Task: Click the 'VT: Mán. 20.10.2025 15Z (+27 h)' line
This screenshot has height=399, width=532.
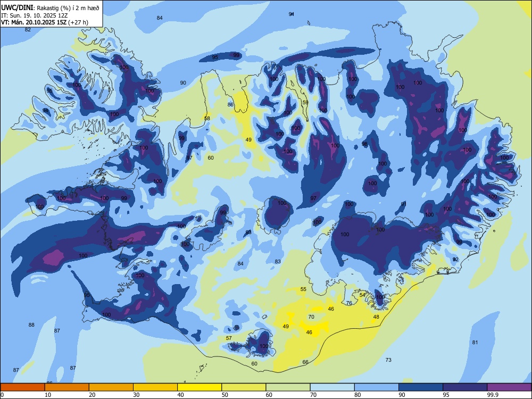Action: 45,22
